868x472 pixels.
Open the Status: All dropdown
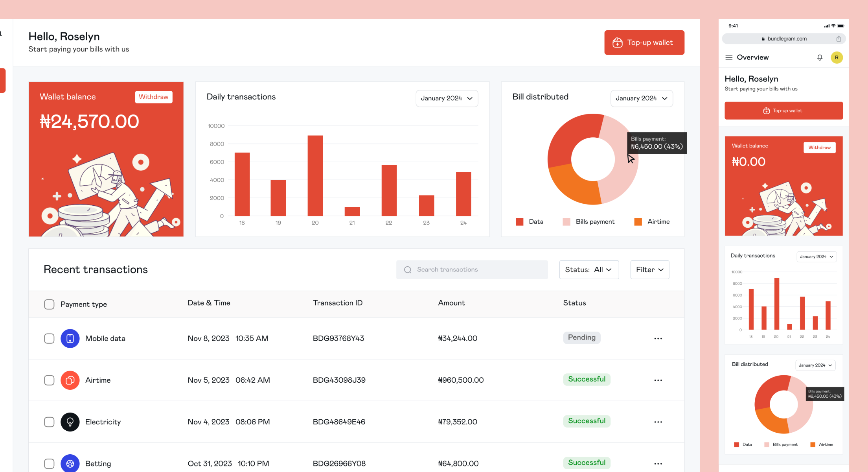589,269
